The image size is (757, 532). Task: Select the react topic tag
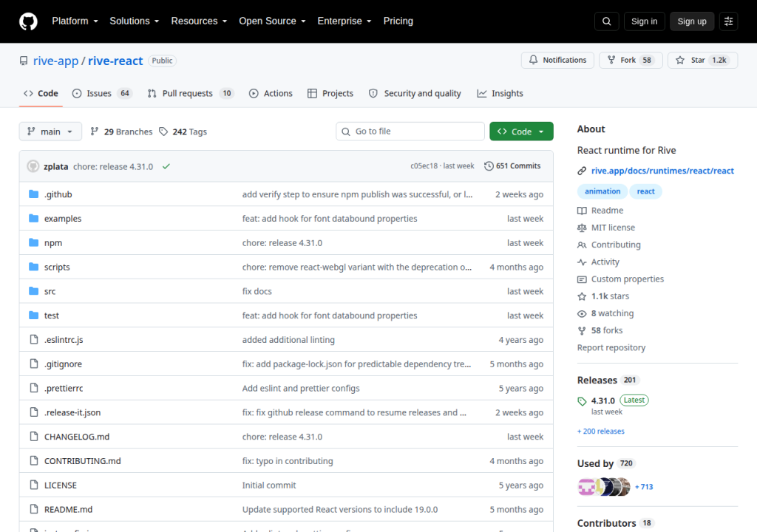pos(645,191)
